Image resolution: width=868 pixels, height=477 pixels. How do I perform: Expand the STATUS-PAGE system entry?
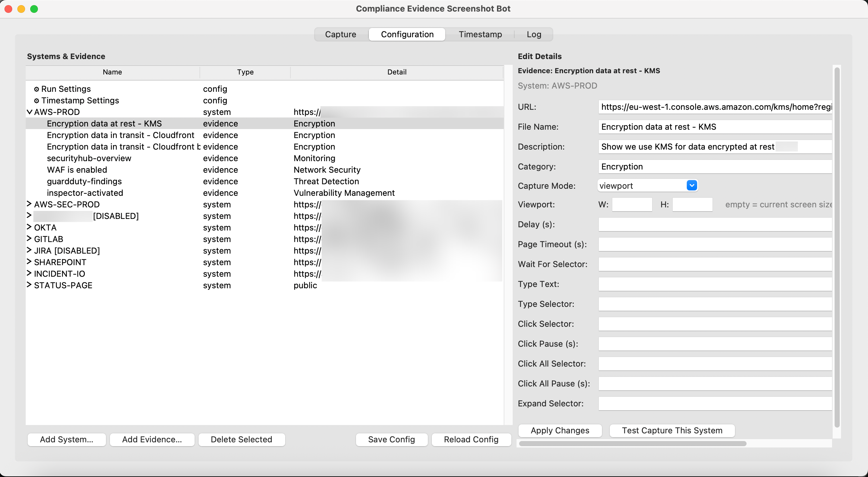pyautogui.click(x=29, y=285)
